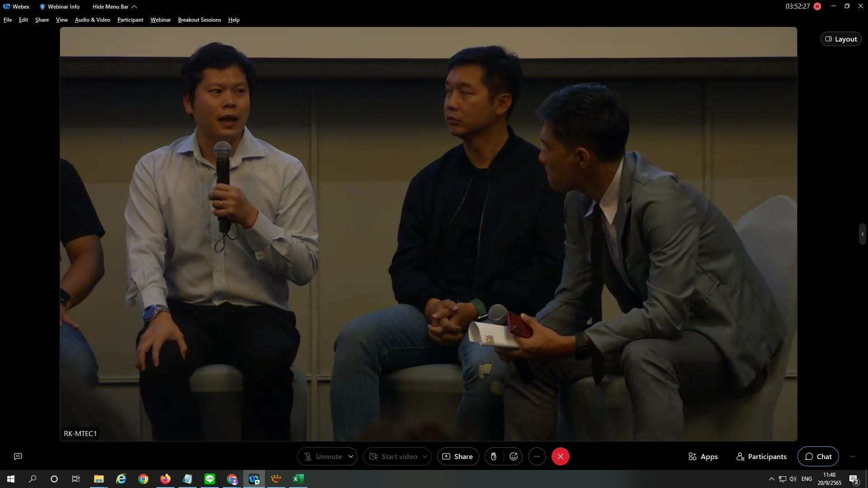Open the LINE app in the taskbar

click(x=210, y=479)
